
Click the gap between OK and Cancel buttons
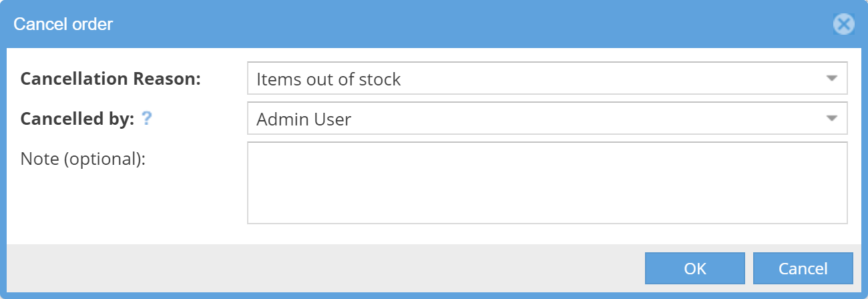click(x=748, y=268)
